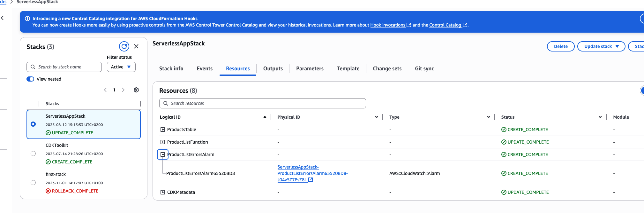644x213 pixels.
Task: Switch to the Events tab
Action: point(205,68)
